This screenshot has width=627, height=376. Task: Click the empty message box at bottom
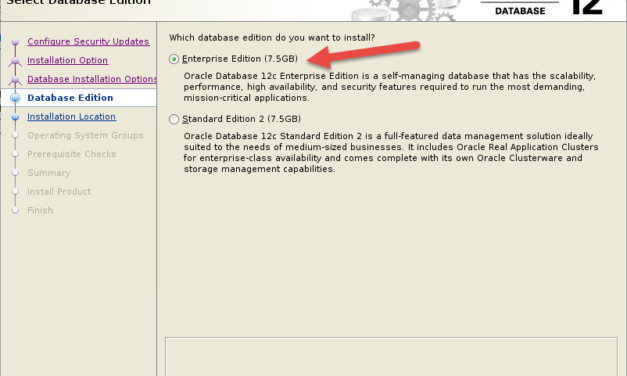[x=391, y=357]
